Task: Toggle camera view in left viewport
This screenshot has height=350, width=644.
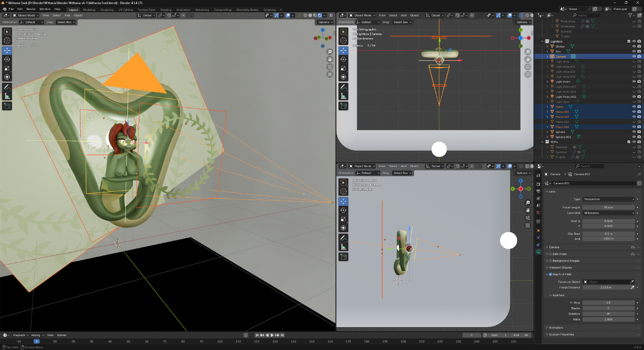Action: pyautogui.click(x=330, y=67)
